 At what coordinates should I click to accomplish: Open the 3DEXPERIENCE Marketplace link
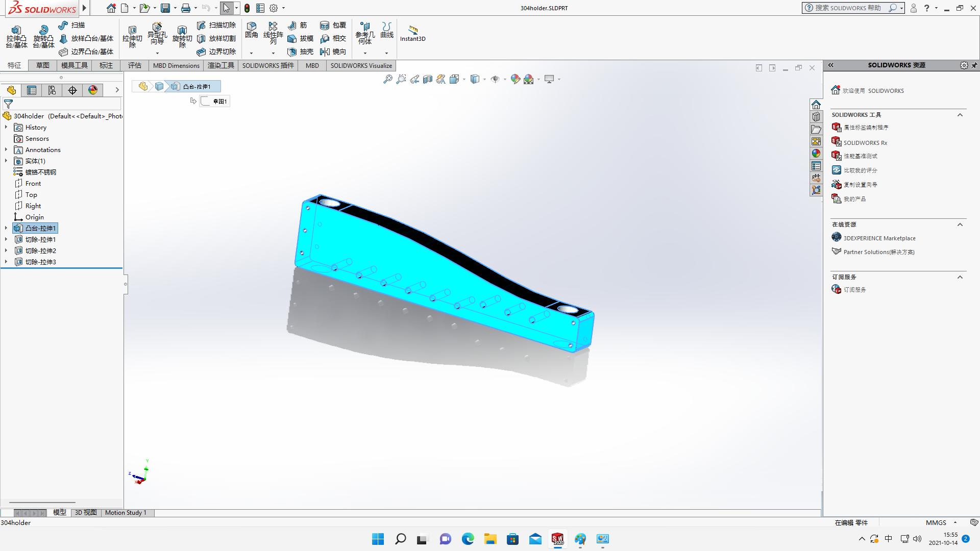879,238
